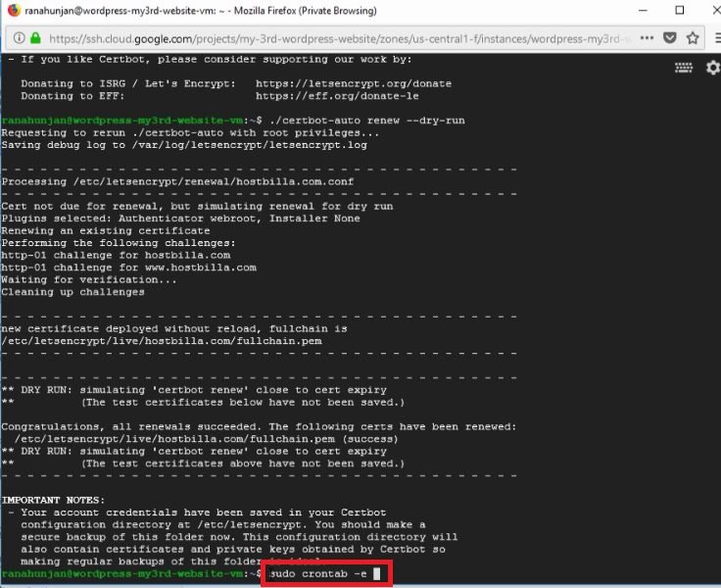
Task: Click 'http-01 challenge for www.hostbilla.com' line
Action: 128,268
